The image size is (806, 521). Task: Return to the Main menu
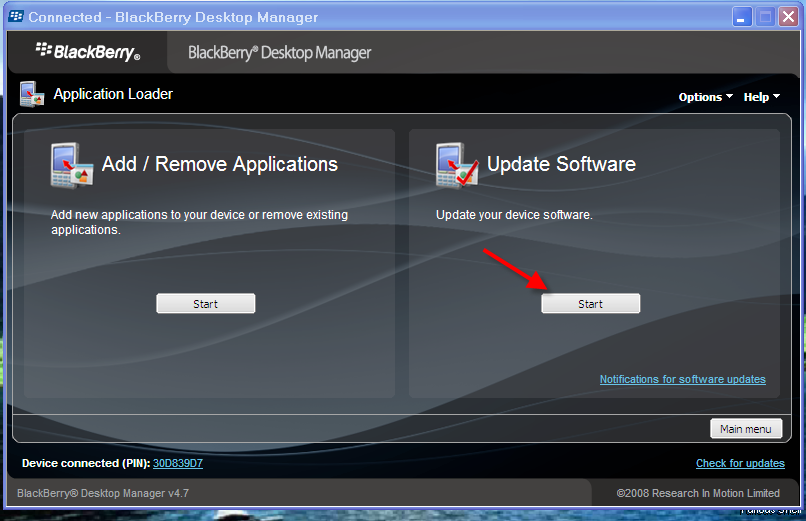pyautogui.click(x=746, y=429)
